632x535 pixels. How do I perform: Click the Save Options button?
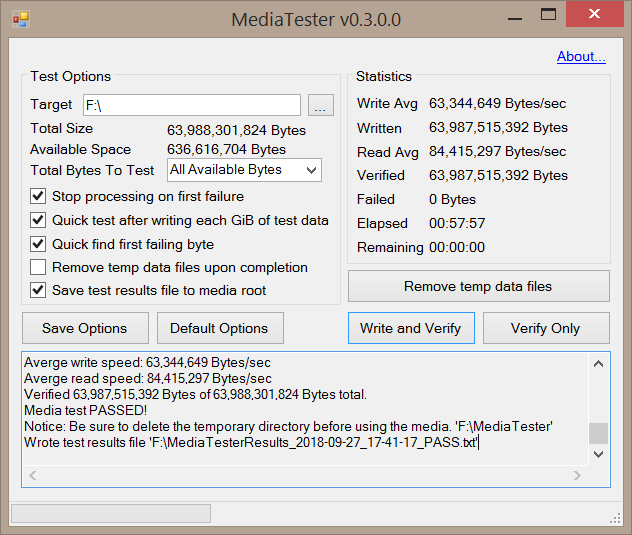(x=85, y=328)
